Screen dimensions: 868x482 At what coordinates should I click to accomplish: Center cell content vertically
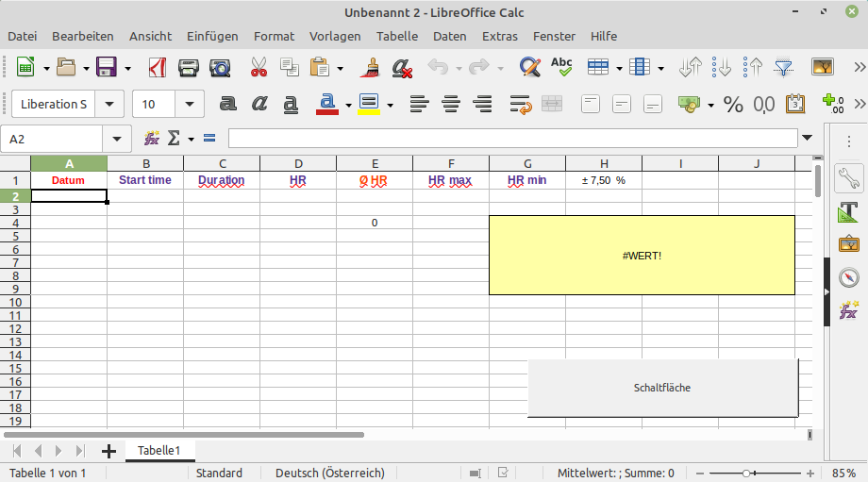click(x=622, y=104)
